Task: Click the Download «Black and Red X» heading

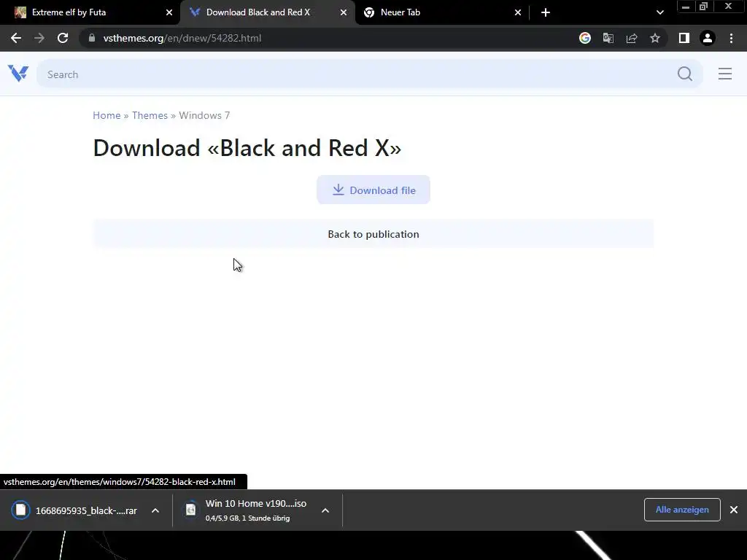Action: (247, 147)
